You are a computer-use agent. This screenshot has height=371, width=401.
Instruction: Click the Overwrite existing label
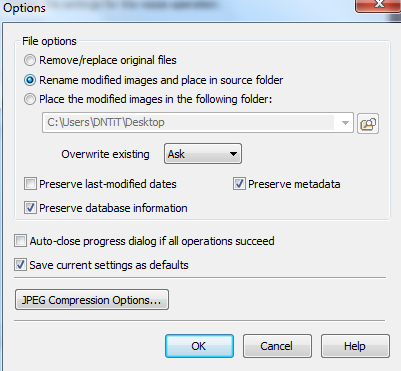(x=105, y=154)
